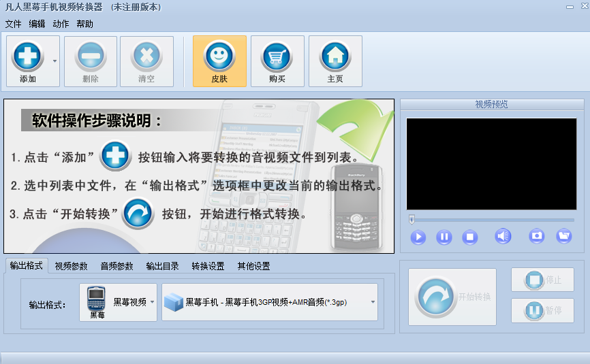The width and height of the screenshot is (590, 364).
Task: Click the 输出格式: label text
Action: 47,305
